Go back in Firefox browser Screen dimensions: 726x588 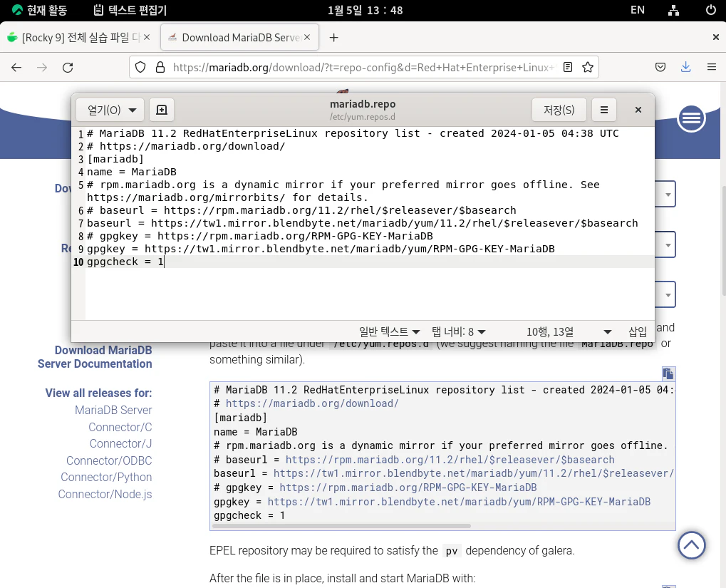pos(16,68)
